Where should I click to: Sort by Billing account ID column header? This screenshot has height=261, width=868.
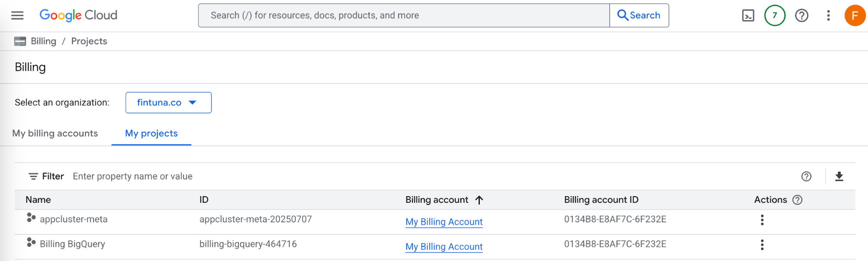pos(601,200)
